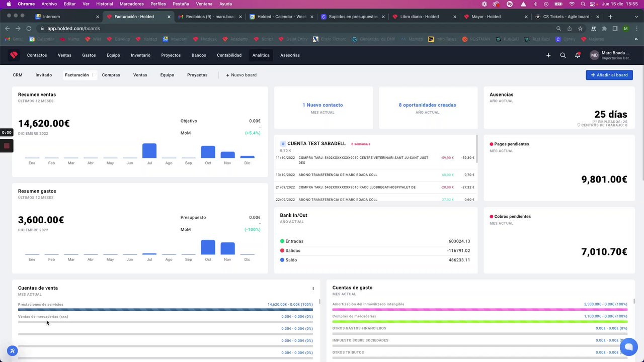The width and height of the screenshot is (644, 362).
Task: Create a board with Nuevo board
Action: (x=241, y=75)
